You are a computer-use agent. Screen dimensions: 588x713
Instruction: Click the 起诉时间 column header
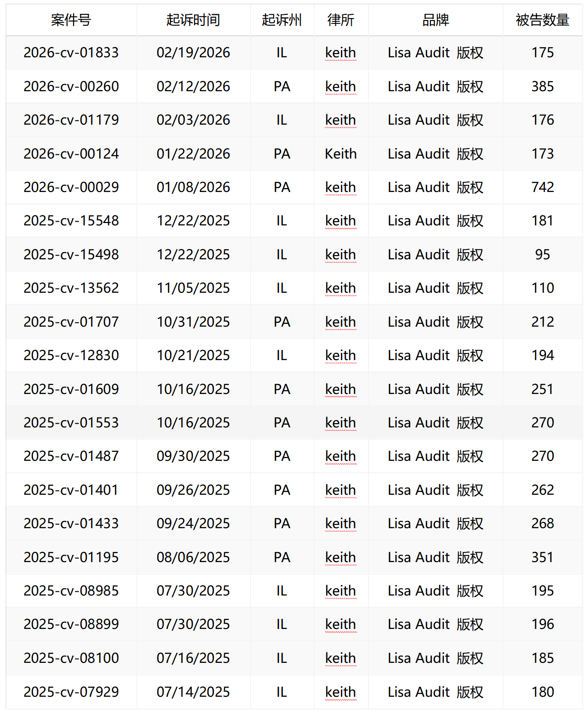coord(193,20)
